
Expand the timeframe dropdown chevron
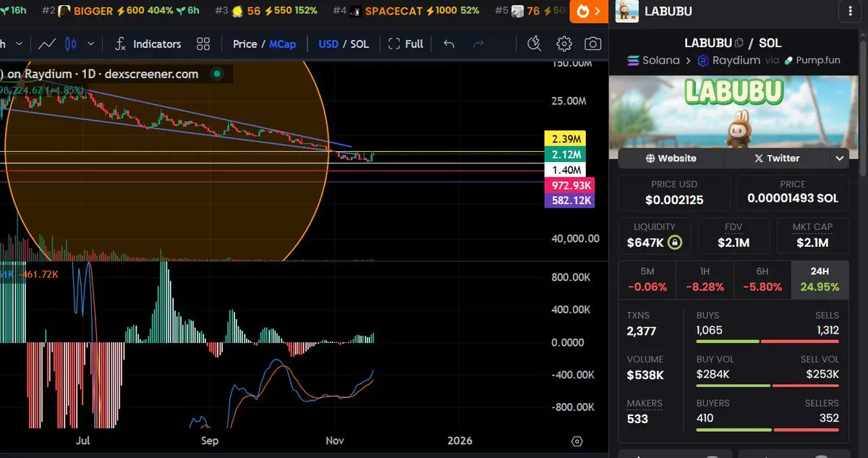[x=18, y=44]
